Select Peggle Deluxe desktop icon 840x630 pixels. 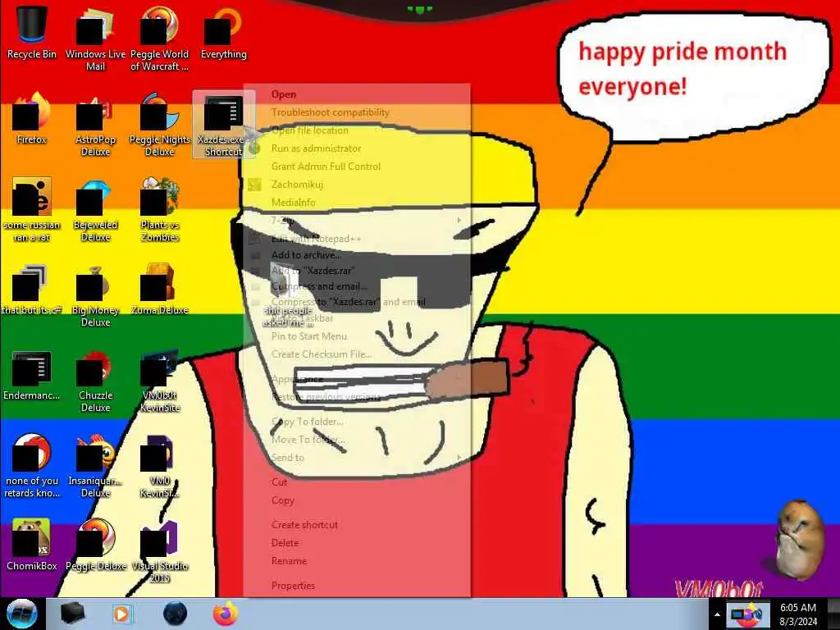tap(95, 546)
